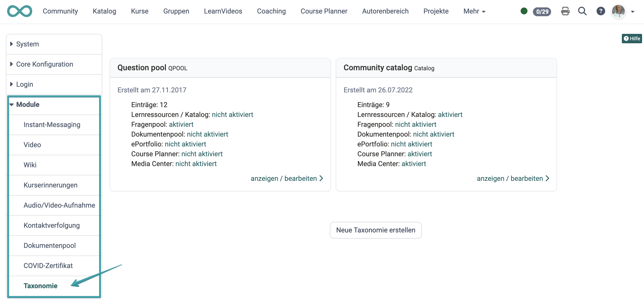Open the Wiki module
Image resolution: width=644 pixels, height=299 pixels.
tap(54, 165)
